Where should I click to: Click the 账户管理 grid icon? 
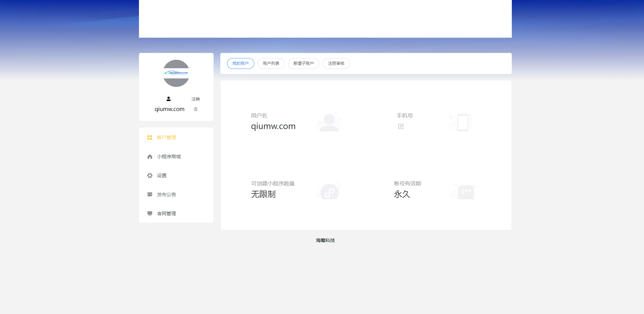150,137
